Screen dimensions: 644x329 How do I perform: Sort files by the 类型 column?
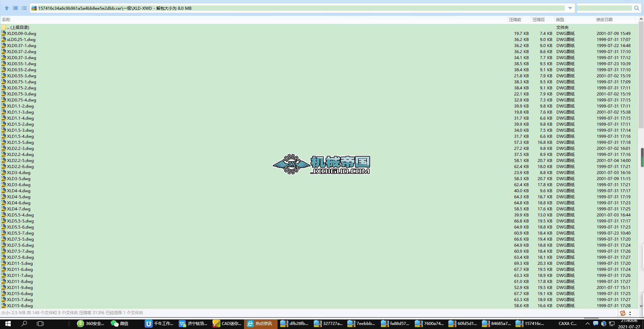pos(560,19)
